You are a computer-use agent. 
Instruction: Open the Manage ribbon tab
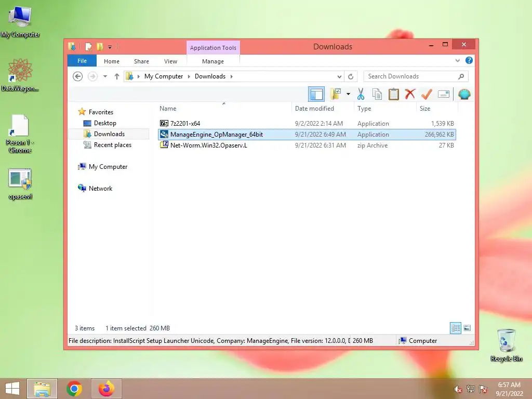click(x=213, y=61)
